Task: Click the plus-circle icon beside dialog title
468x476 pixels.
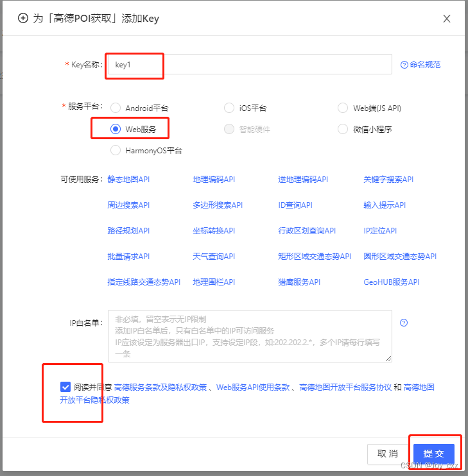Action: (x=23, y=18)
